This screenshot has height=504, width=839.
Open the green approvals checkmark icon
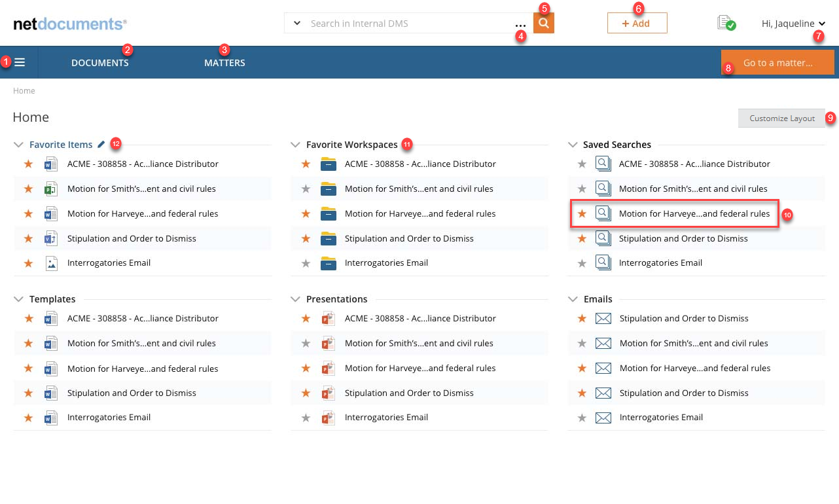click(x=726, y=22)
